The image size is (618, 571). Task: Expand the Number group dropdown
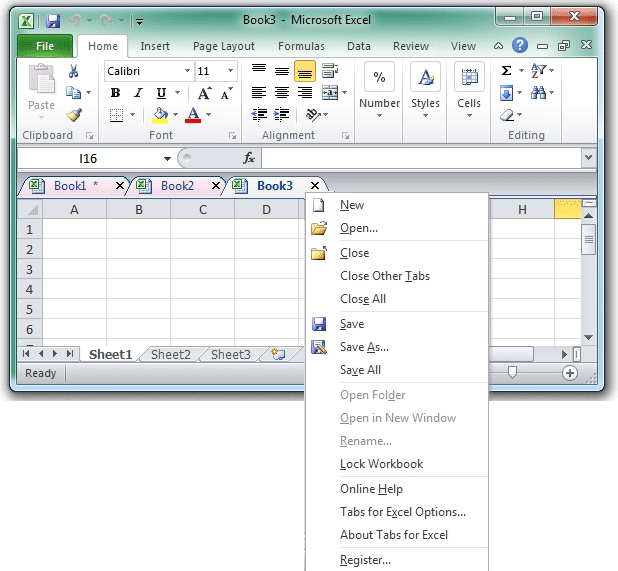click(379, 115)
